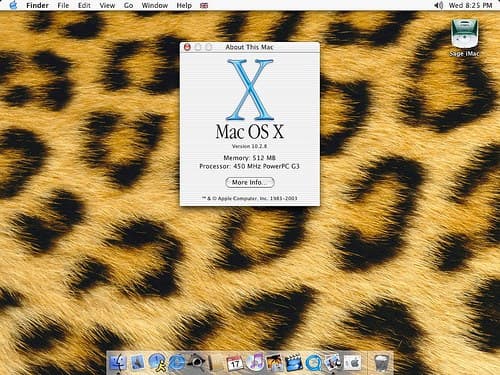This screenshot has height=375, width=500.
Task: Click the Version 10.2.8 text
Action: tap(249, 146)
